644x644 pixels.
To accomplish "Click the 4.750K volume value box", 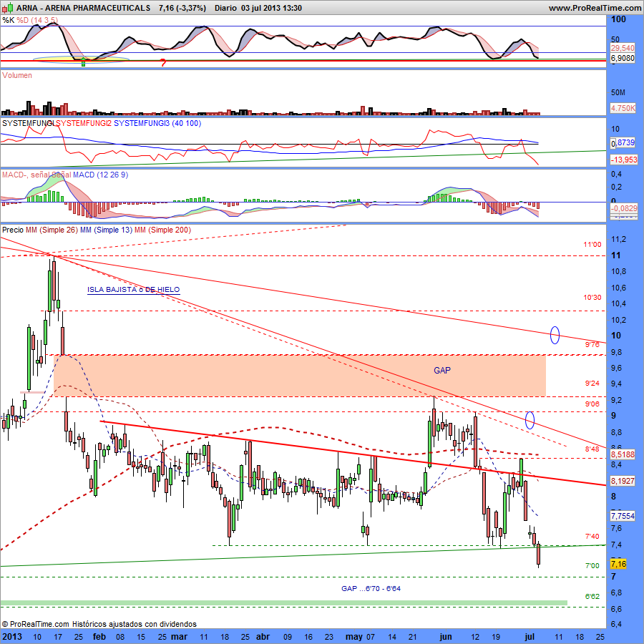I will [623, 108].
